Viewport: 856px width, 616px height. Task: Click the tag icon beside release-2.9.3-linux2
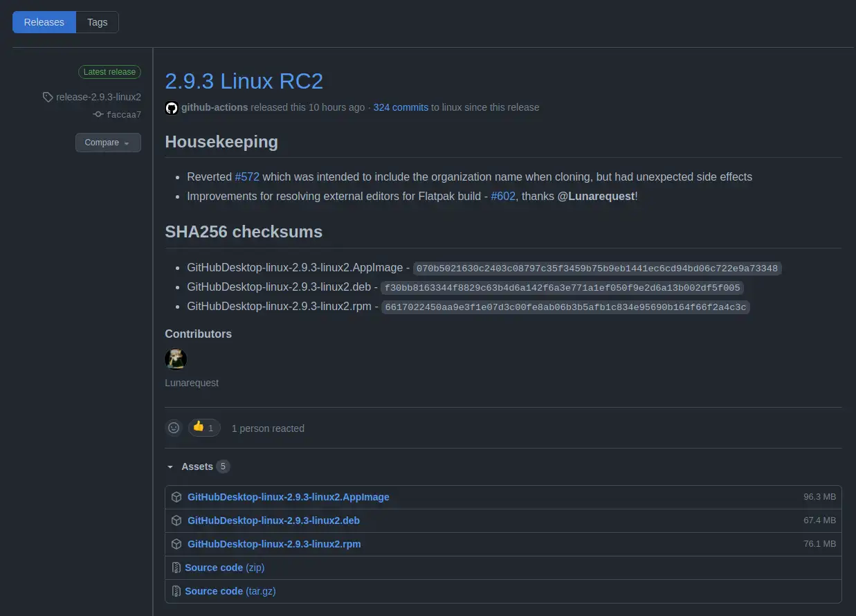tap(48, 97)
